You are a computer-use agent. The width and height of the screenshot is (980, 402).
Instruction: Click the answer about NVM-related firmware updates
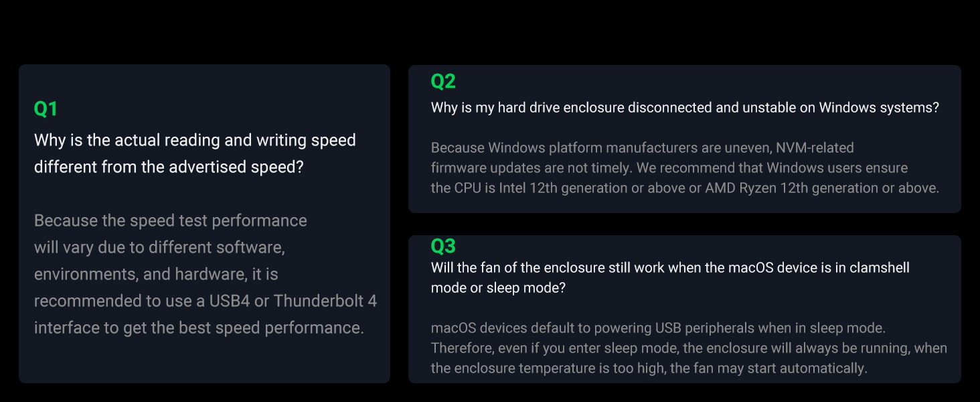(685, 167)
